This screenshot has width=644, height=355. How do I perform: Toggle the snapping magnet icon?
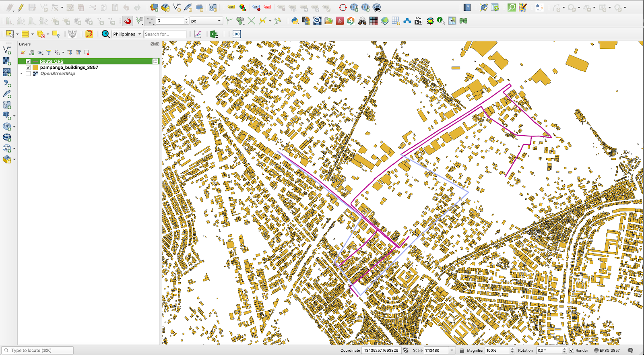(128, 21)
